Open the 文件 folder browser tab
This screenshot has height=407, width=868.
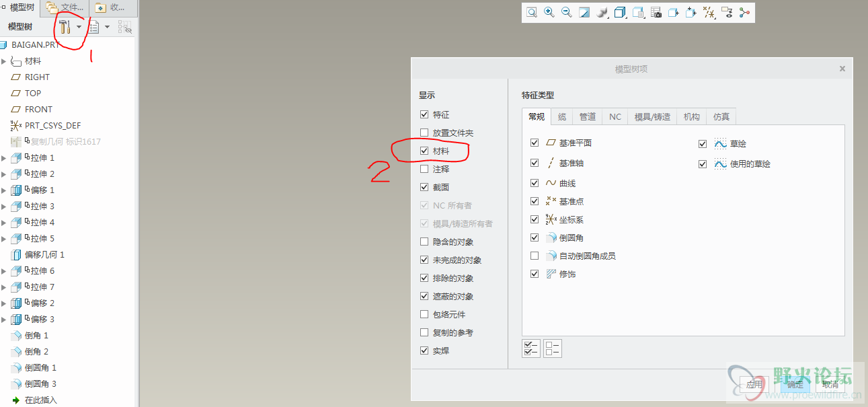point(65,7)
